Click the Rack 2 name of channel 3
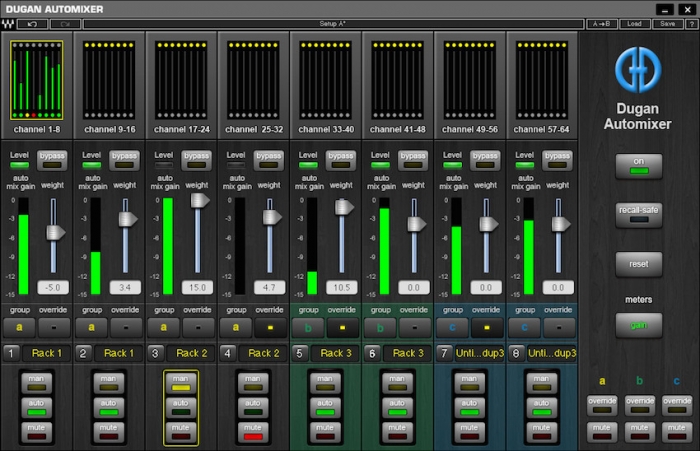This screenshot has height=451, width=700. tap(192, 353)
